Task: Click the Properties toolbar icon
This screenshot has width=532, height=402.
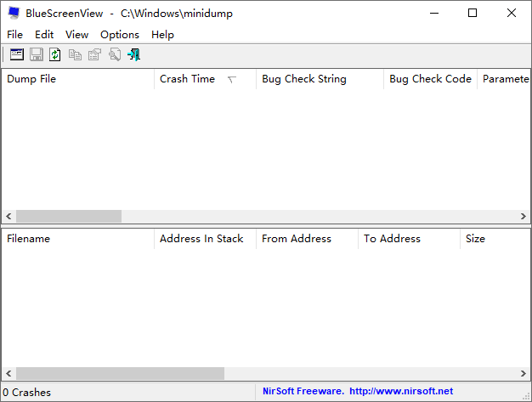Action: 94,54
